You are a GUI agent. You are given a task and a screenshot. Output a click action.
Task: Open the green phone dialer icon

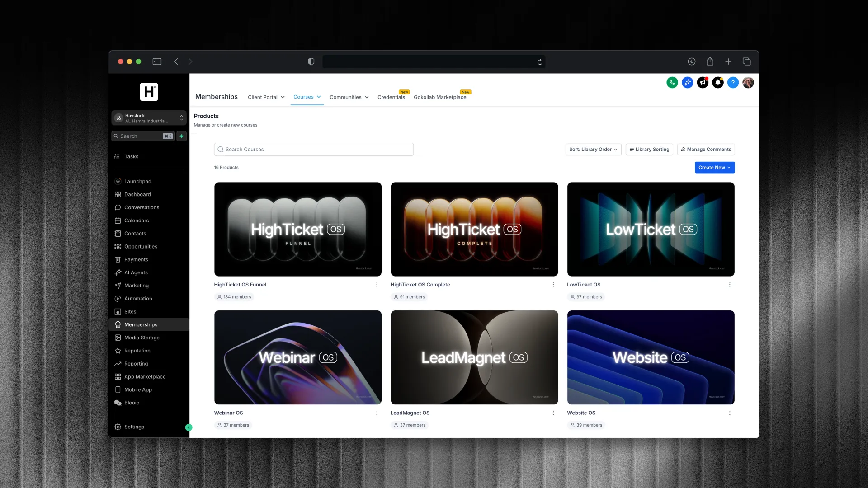pyautogui.click(x=672, y=82)
